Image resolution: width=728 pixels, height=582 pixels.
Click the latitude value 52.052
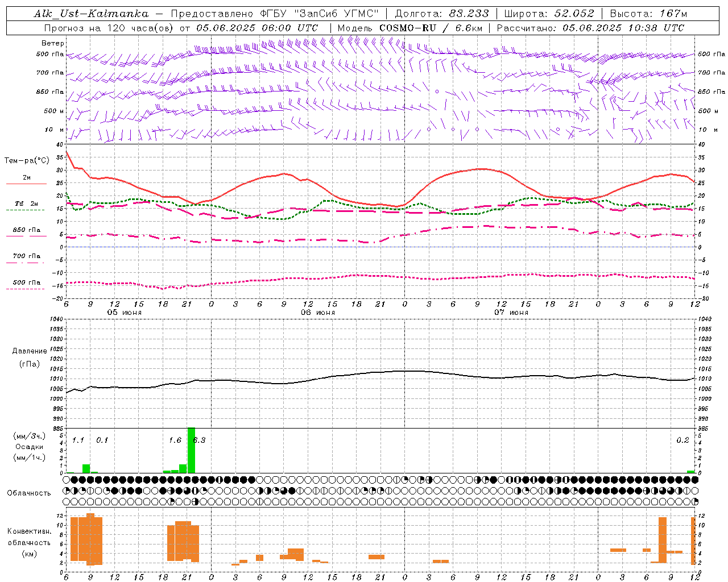(x=574, y=14)
